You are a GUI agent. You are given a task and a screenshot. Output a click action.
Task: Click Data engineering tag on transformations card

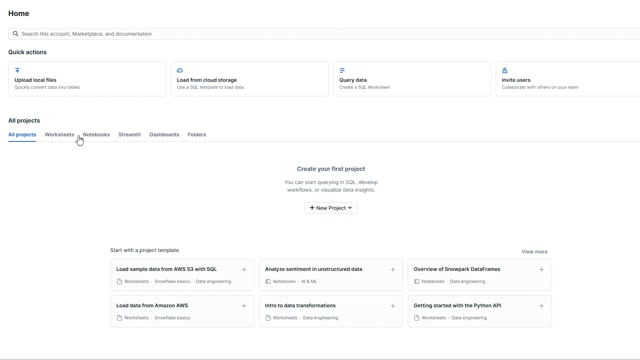tap(320, 318)
